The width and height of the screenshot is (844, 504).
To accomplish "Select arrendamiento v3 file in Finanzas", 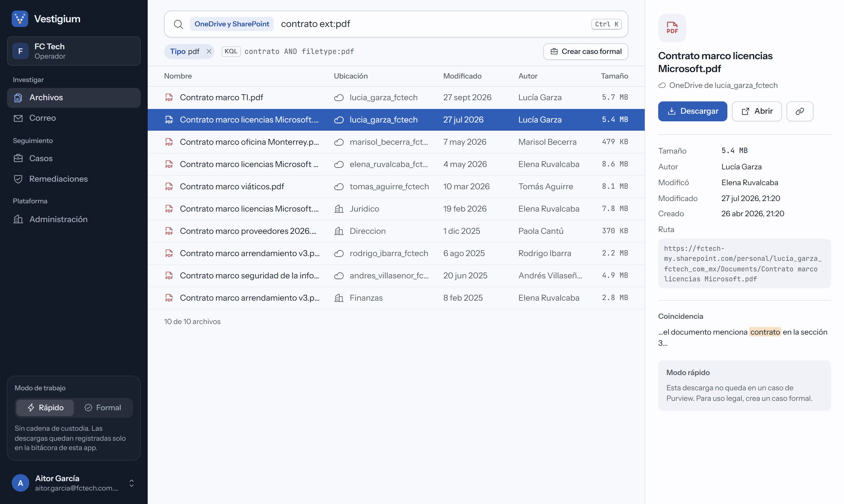I will [x=396, y=298].
